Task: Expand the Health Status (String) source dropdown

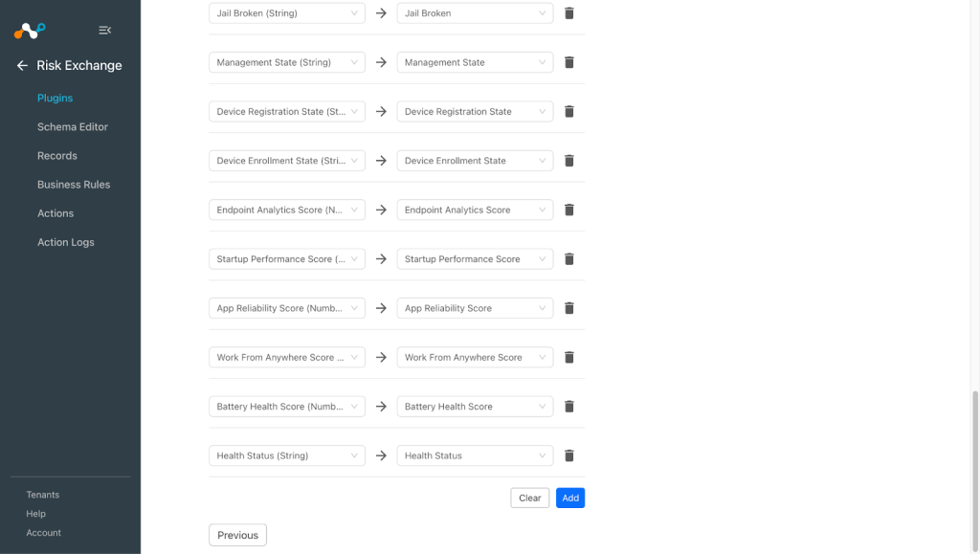Action: click(287, 456)
